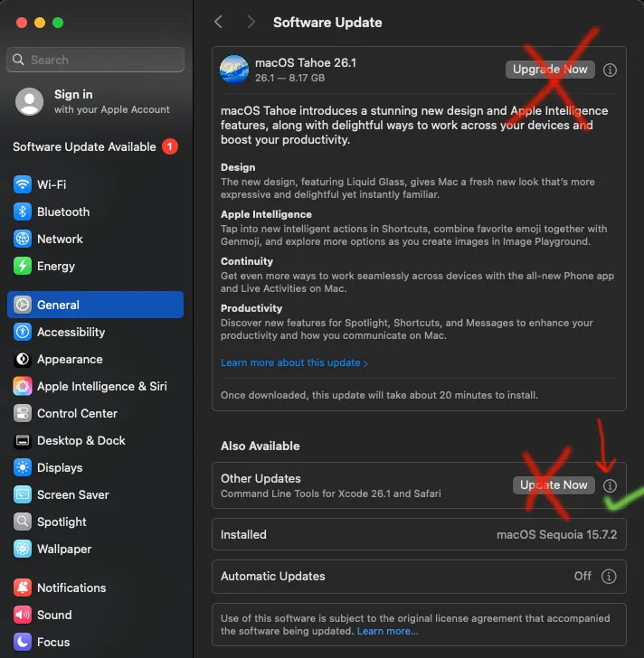
Task: Click the 26.1 — 8.17 GB size text
Action: pyautogui.click(x=289, y=78)
